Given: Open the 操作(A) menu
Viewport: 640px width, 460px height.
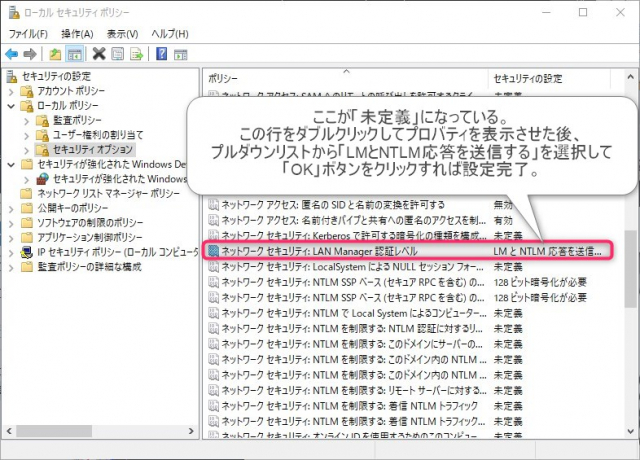Looking at the screenshot, I should [77, 34].
